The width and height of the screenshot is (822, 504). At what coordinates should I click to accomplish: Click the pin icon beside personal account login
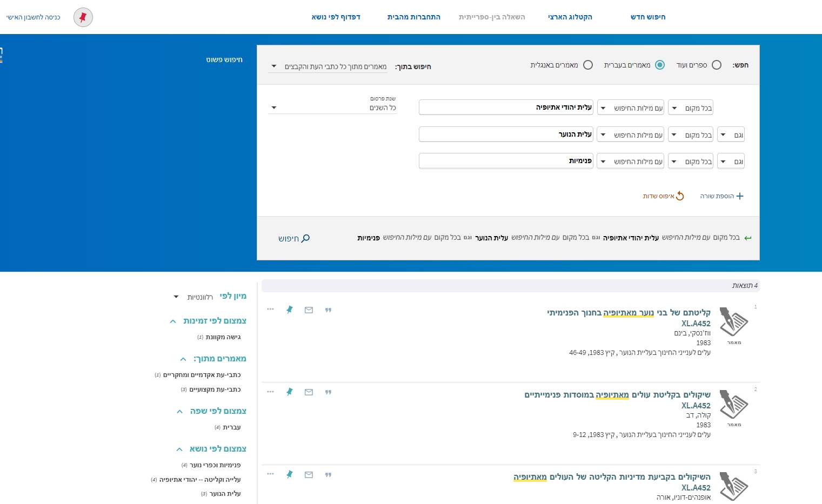(x=83, y=17)
